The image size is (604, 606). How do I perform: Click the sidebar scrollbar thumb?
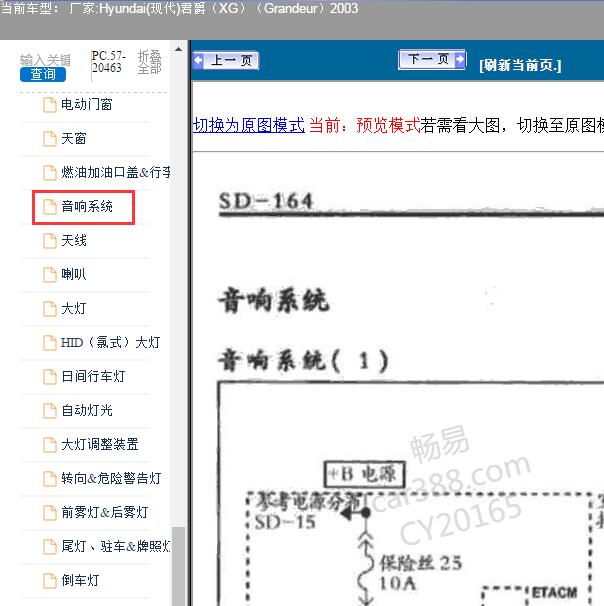point(178,566)
